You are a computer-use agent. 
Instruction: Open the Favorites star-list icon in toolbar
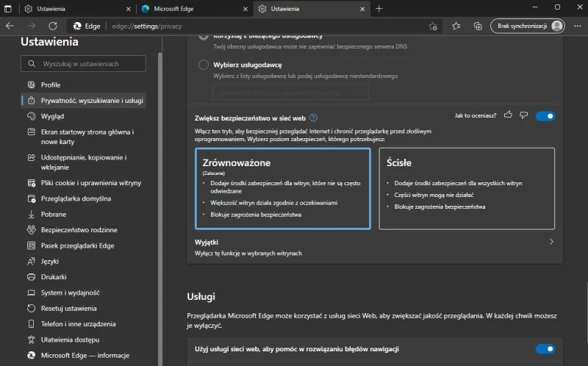click(x=456, y=26)
